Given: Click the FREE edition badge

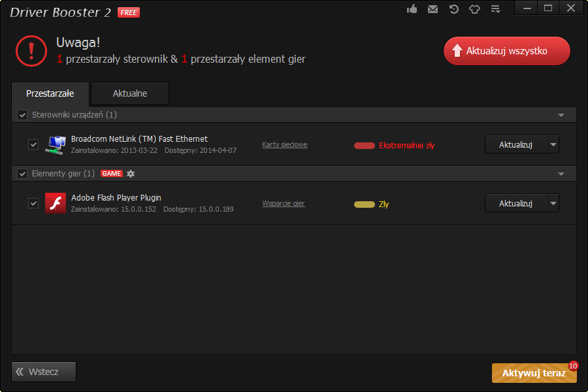Looking at the screenshot, I should 129,12.
